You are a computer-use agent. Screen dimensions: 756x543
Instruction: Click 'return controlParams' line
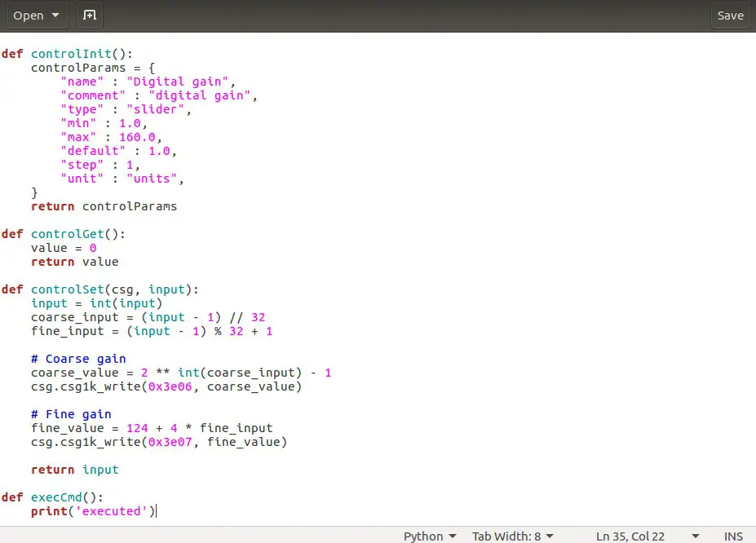104,207
